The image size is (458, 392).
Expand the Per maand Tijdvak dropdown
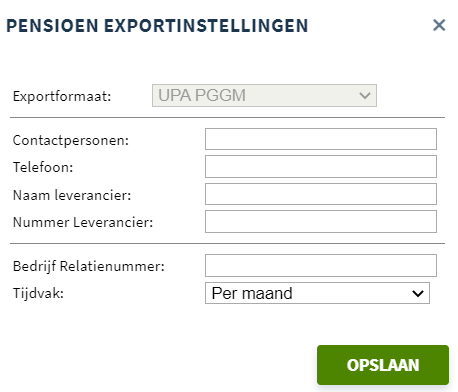(317, 293)
